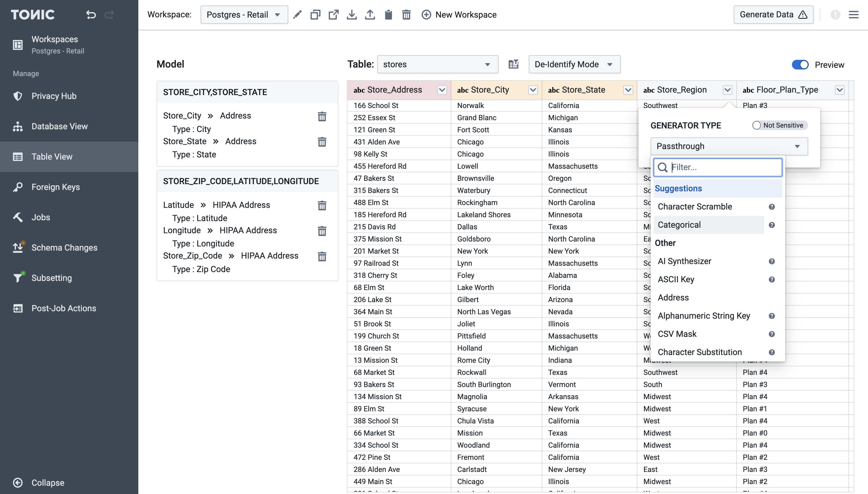Click the undo arrow icon

(x=91, y=15)
